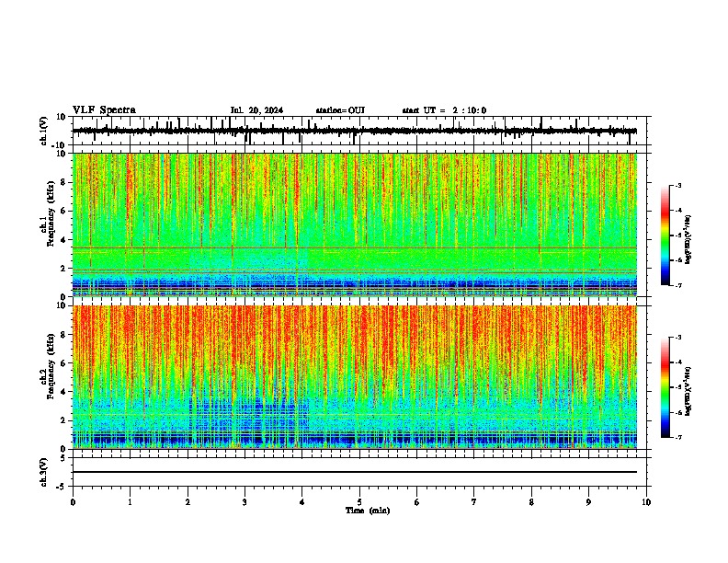Click the "-10" tick on ch.1(V) axis
The height and width of the screenshot is (563, 728).
click(x=59, y=145)
